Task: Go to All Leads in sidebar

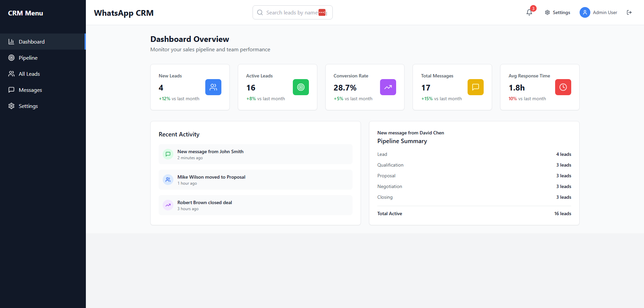Action: (x=29, y=74)
